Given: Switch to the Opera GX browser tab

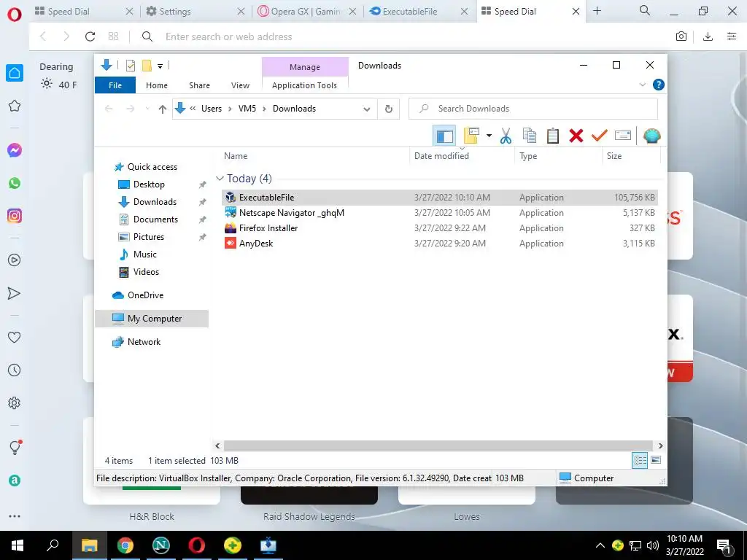Looking at the screenshot, I should (x=306, y=12).
